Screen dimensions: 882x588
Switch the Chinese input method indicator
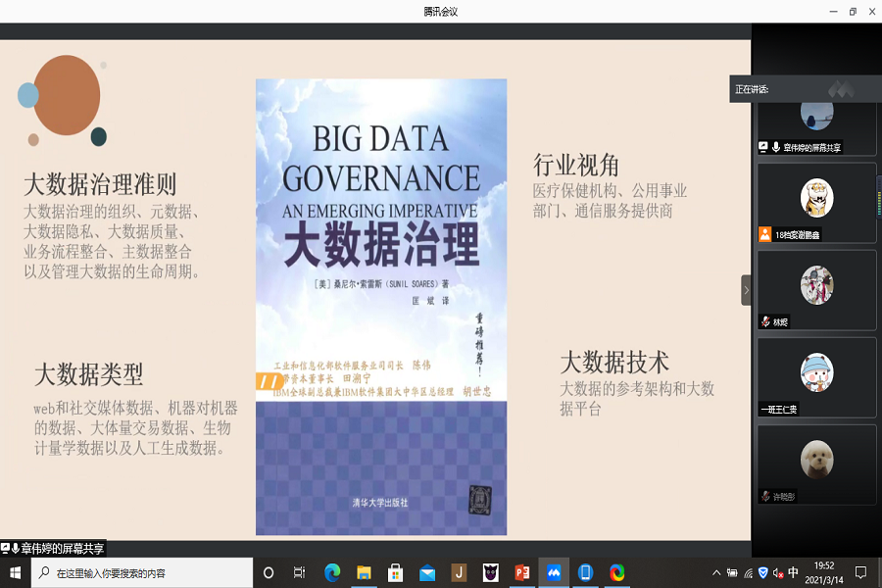click(793, 572)
